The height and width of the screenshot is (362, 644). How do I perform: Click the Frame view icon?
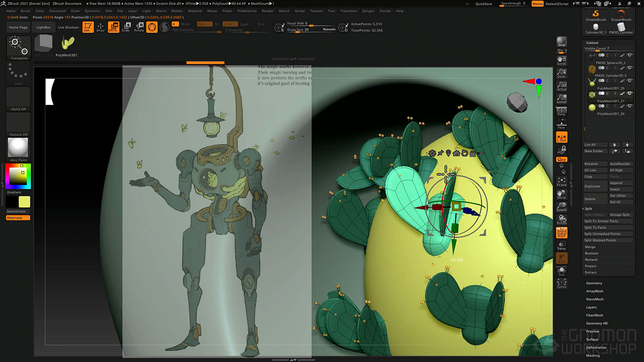tap(561, 182)
